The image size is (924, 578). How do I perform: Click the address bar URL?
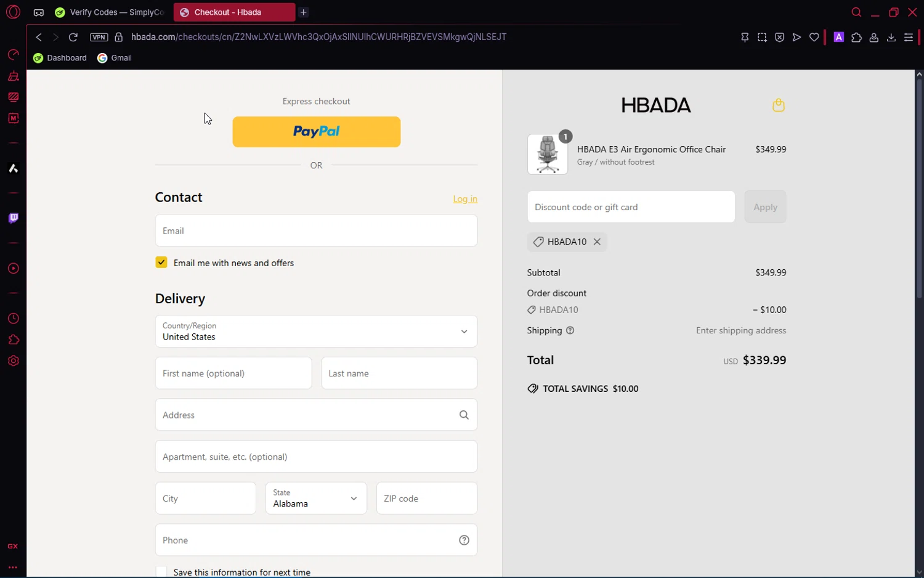318,37
